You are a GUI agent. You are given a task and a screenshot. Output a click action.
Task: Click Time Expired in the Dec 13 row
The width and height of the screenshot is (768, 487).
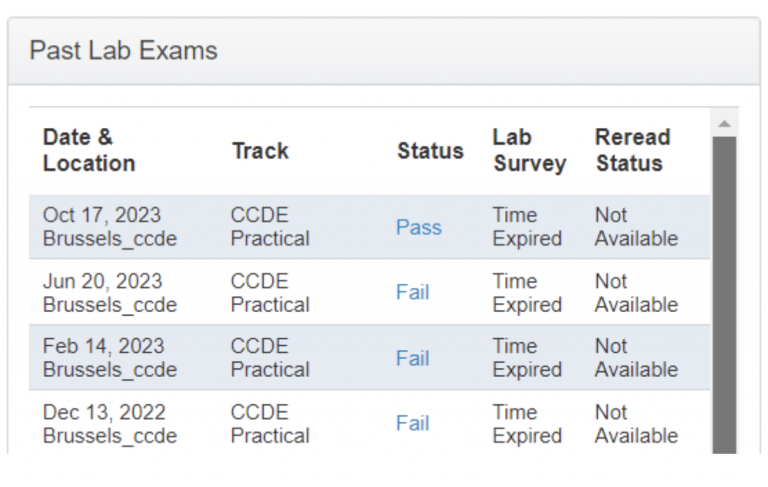click(x=527, y=424)
